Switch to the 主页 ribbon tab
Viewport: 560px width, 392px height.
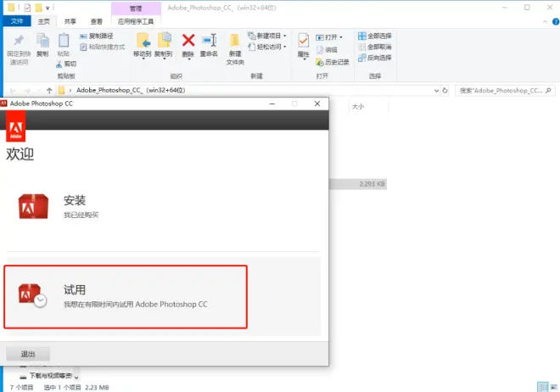pyautogui.click(x=44, y=21)
